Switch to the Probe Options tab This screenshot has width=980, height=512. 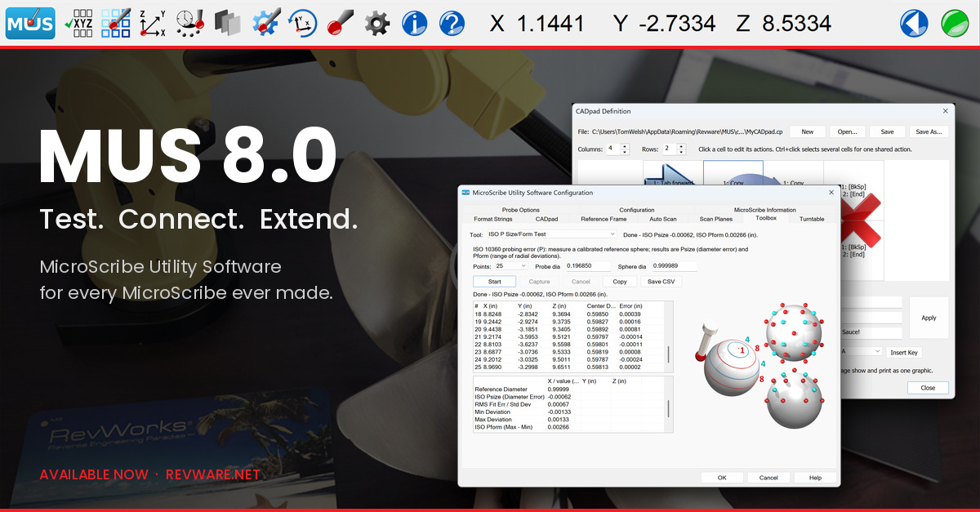[x=520, y=210]
